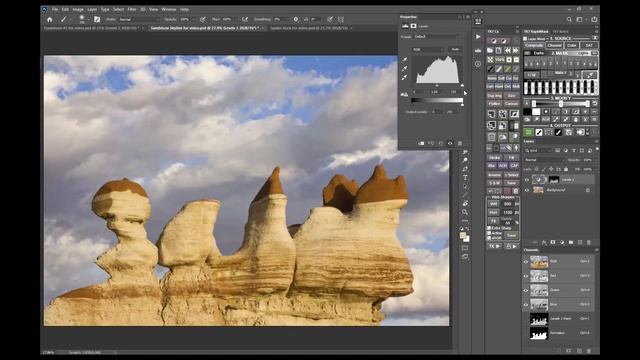Delete channel trash icon in Channels panel
Screen dimensions: 640x360
(589, 351)
